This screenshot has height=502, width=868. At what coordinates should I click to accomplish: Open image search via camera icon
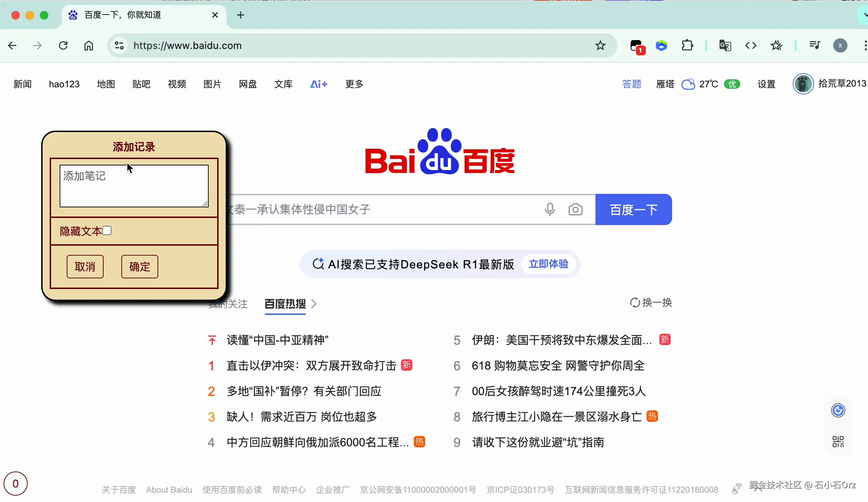pyautogui.click(x=575, y=209)
